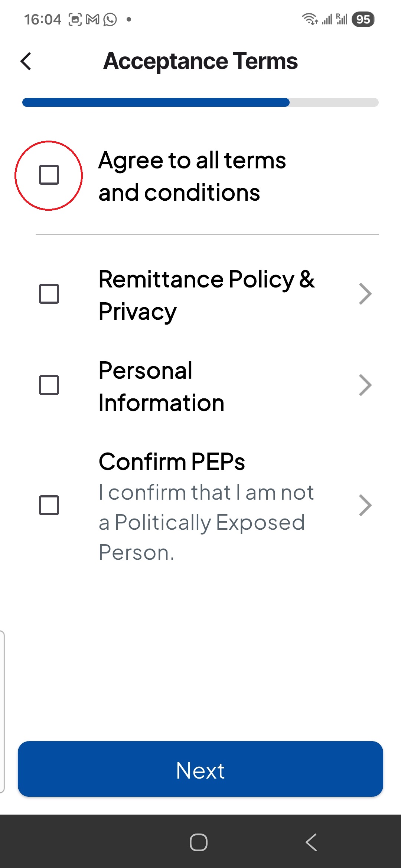Open the Remittance Policy & Privacy text

tap(206, 295)
